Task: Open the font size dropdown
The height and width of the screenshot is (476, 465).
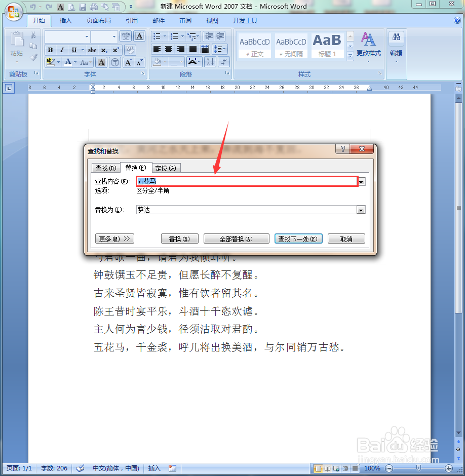Action: (113, 36)
